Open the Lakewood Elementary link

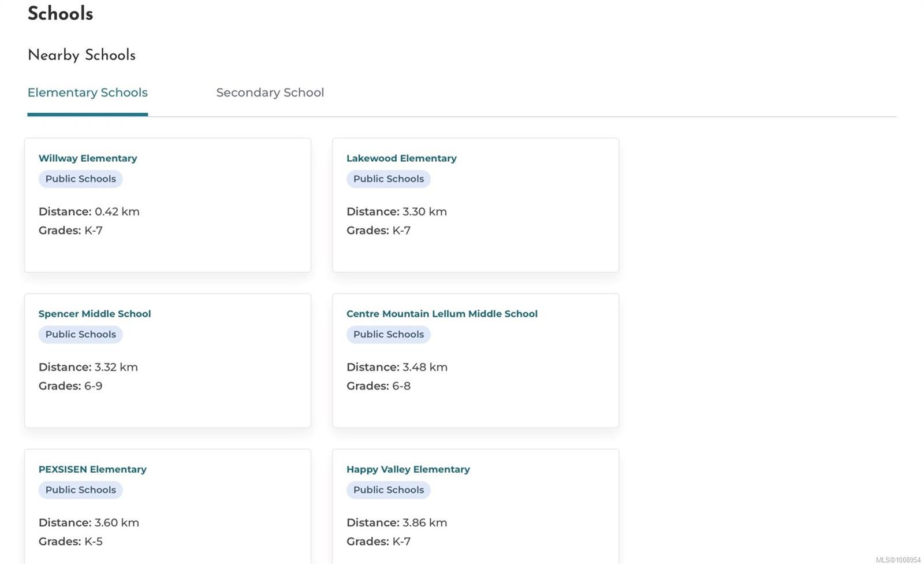401,158
